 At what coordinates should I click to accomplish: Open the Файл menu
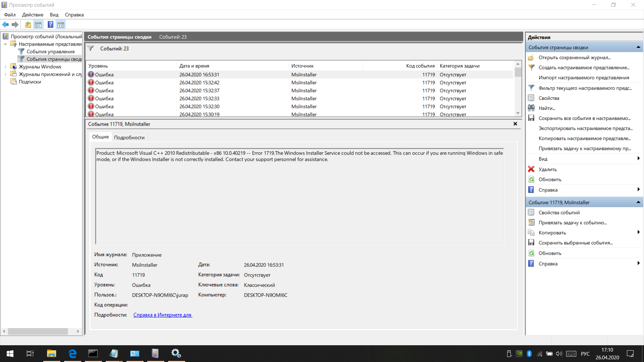[x=10, y=15]
